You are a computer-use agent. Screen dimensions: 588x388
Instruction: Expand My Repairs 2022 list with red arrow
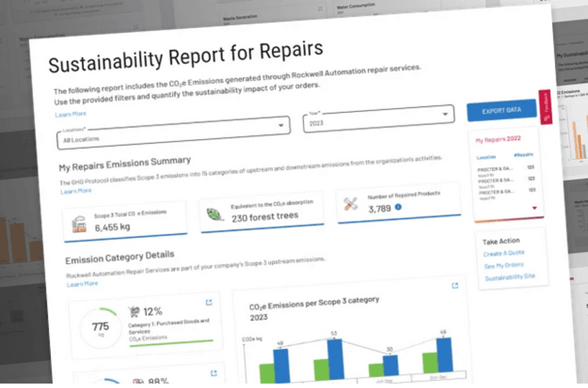point(534,207)
